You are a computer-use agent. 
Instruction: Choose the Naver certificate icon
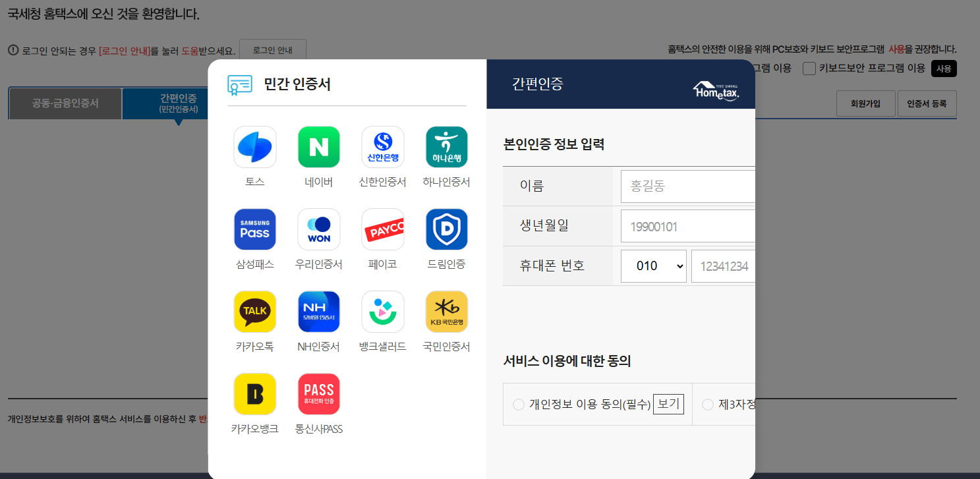pos(318,147)
